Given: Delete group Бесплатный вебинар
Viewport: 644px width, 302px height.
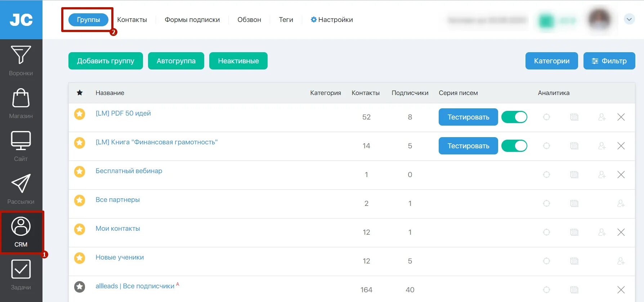Looking at the screenshot, I should coord(621,175).
